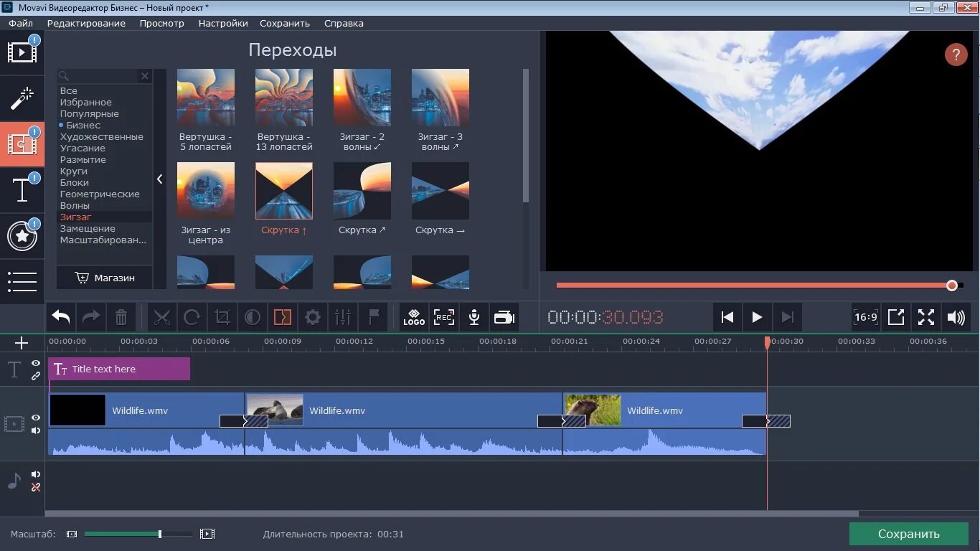Screen dimensions: 980x551
Task: Open the Справка menu
Action: pyautogui.click(x=344, y=23)
